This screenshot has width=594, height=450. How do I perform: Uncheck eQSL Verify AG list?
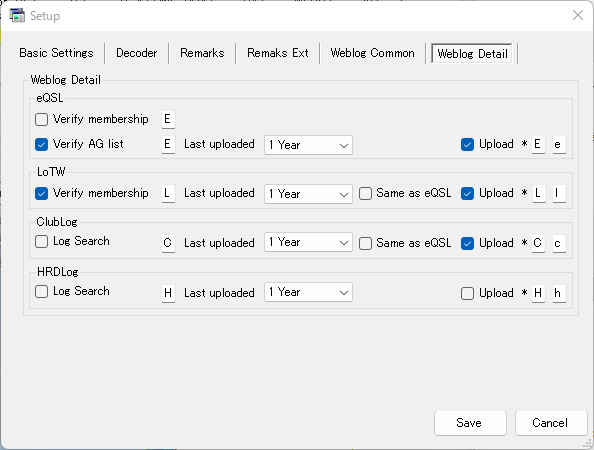point(41,144)
